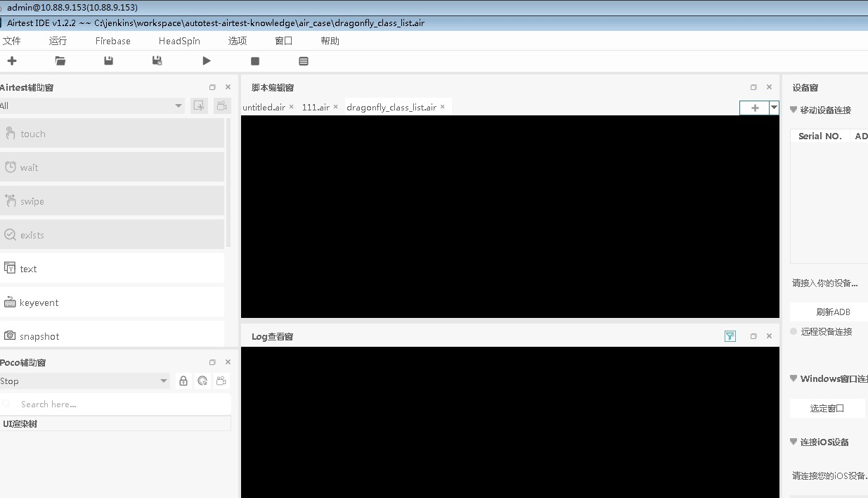Click the exists command icon
This screenshot has height=498, width=868.
coord(10,235)
